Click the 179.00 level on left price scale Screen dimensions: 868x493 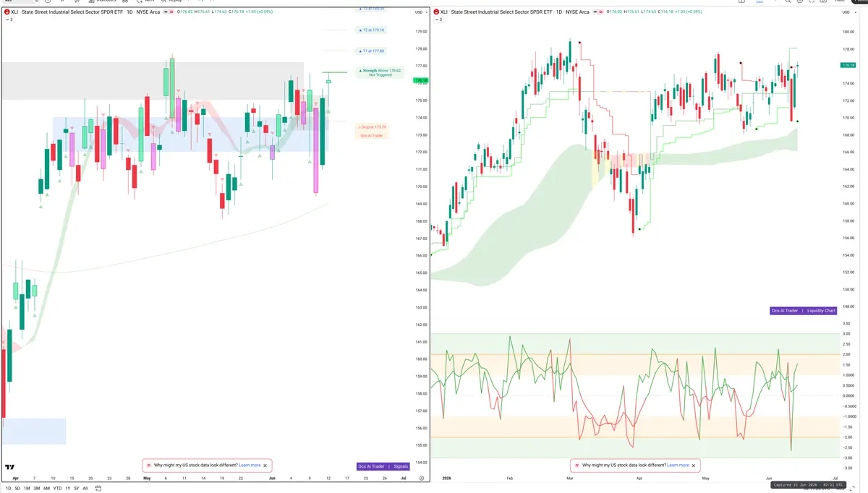point(420,32)
